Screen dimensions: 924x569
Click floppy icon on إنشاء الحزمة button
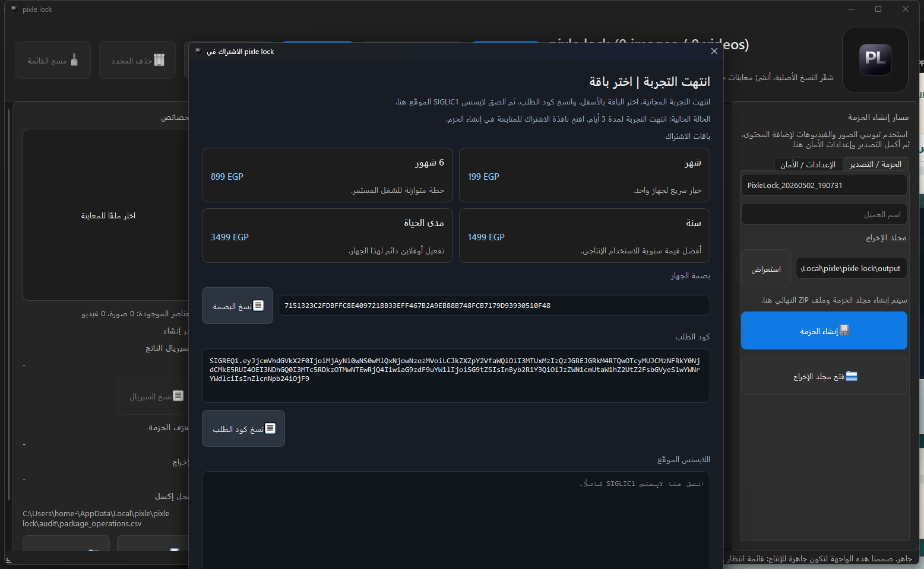coord(844,330)
